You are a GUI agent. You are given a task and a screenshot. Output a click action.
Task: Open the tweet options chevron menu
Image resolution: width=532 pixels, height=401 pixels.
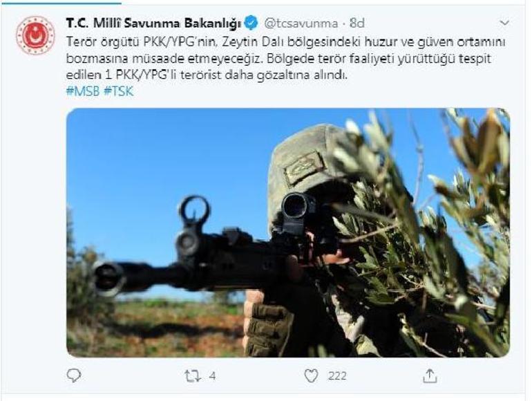pyautogui.click(x=504, y=23)
